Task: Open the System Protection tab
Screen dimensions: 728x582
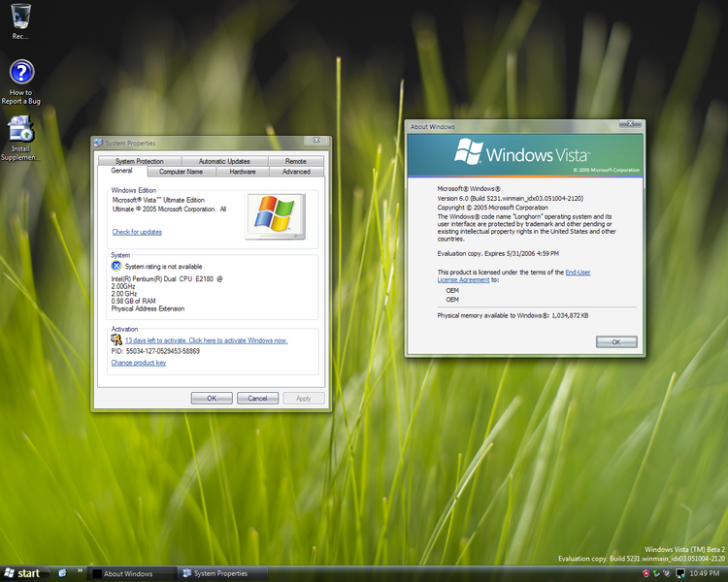Action: [139, 161]
